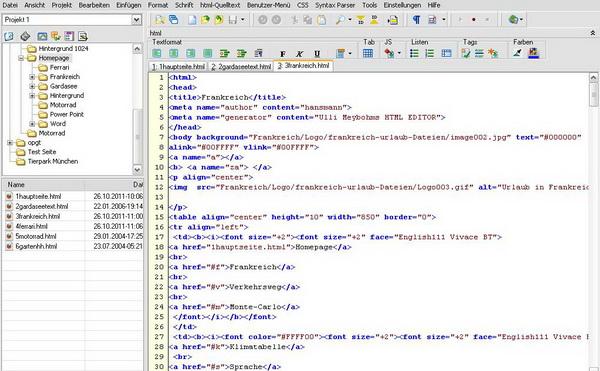
Task: Expand the Frankreich folder
Action: 32,77
